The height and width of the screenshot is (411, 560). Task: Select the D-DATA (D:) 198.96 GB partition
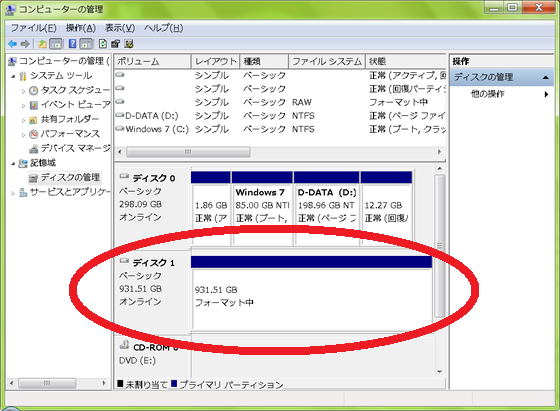(326, 208)
